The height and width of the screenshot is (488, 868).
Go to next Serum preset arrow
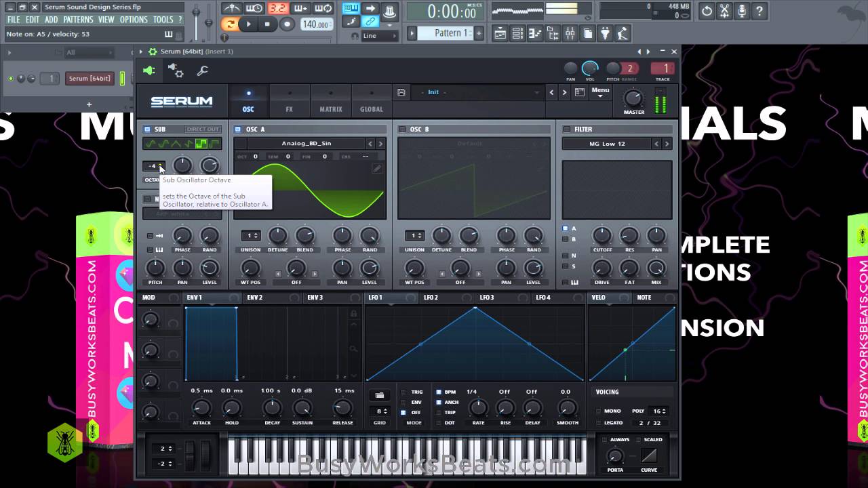point(564,92)
